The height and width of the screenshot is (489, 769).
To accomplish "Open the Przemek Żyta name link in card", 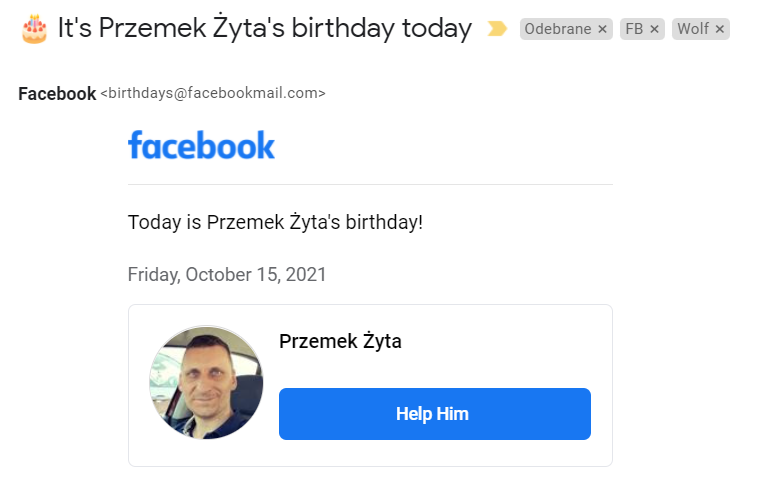I will coord(340,341).
